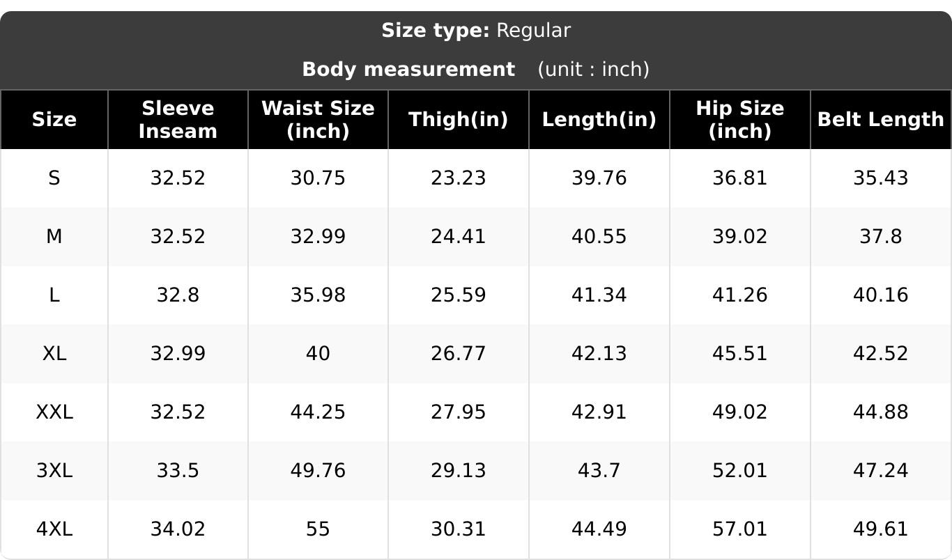952x560 pixels.
Task: Click the waist value 40 for XL
Action: pyautogui.click(x=318, y=354)
